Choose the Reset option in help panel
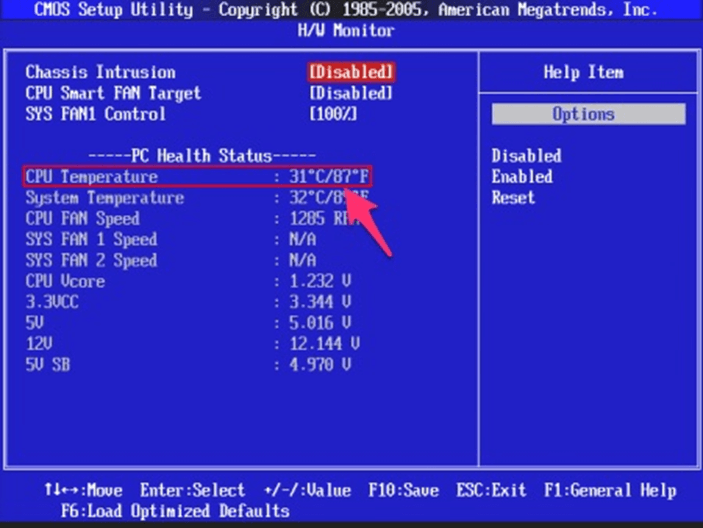This screenshot has width=703, height=528. tap(513, 198)
